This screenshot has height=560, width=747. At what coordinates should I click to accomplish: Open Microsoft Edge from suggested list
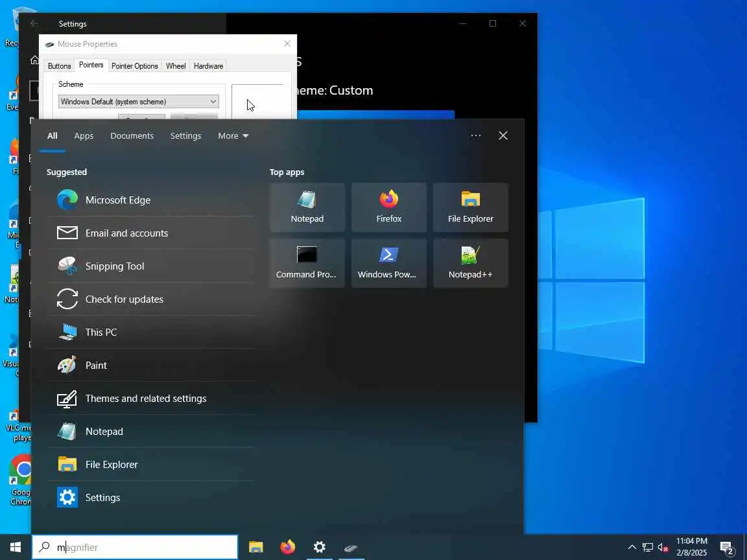coord(150,200)
